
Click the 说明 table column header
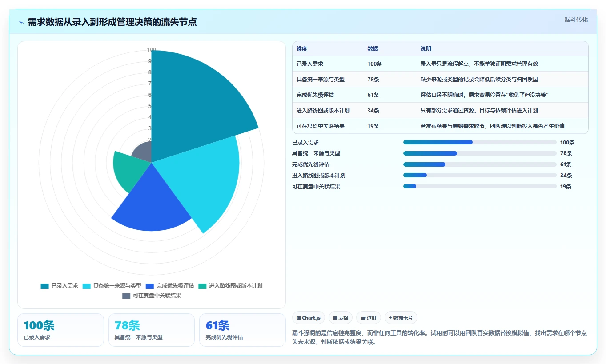click(426, 49)
